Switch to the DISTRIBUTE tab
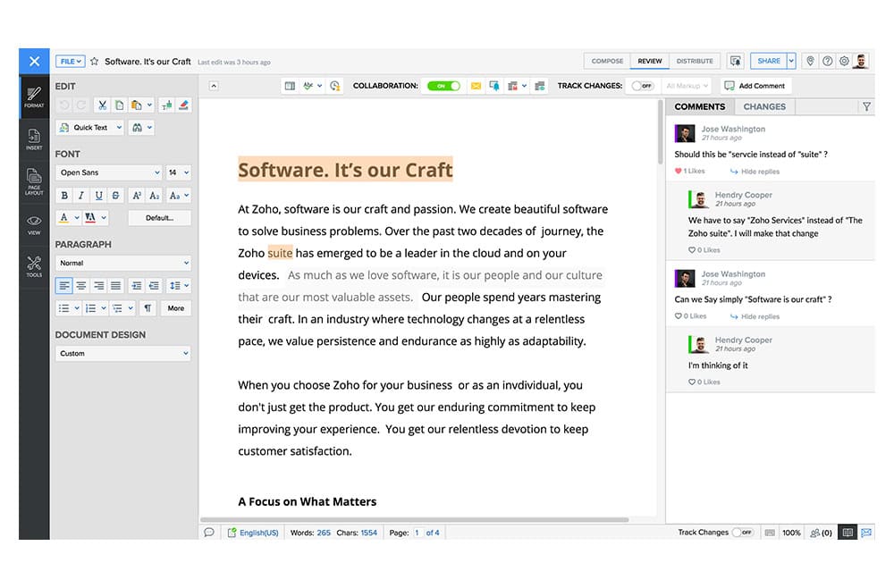This screenshot has height=588, width=894. pyautogui.click(x=695, y=61)
